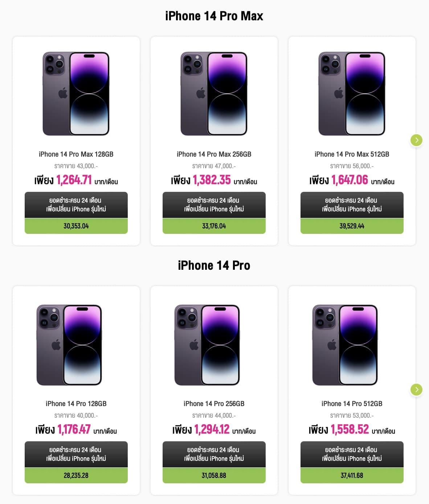Open iPhone 14 Pro 256GB product image
The height and width of the screenshot is (504, 429).
point(207,345)
